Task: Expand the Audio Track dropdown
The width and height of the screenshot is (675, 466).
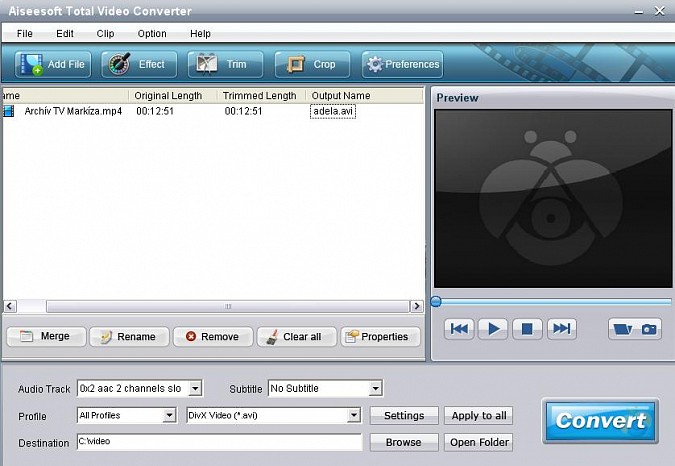Action: point(195,389)
